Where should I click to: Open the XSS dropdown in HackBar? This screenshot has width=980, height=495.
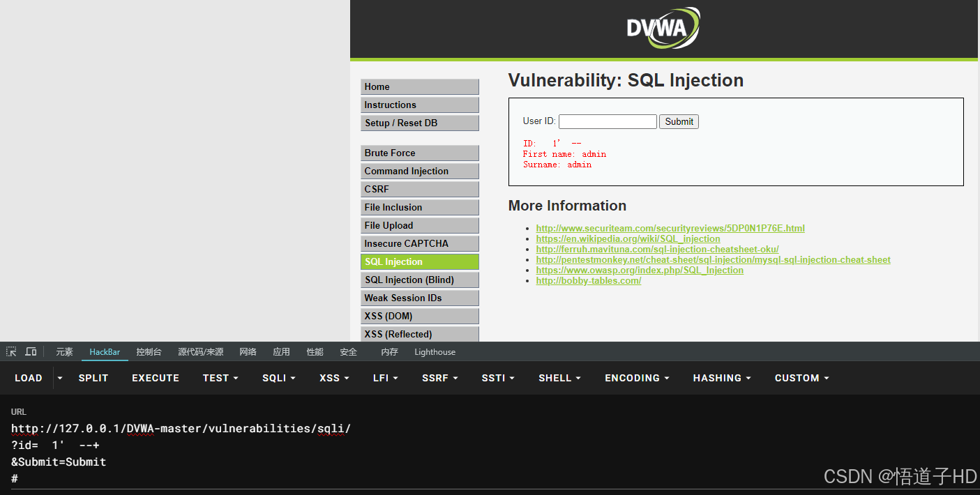click(334, 378)
